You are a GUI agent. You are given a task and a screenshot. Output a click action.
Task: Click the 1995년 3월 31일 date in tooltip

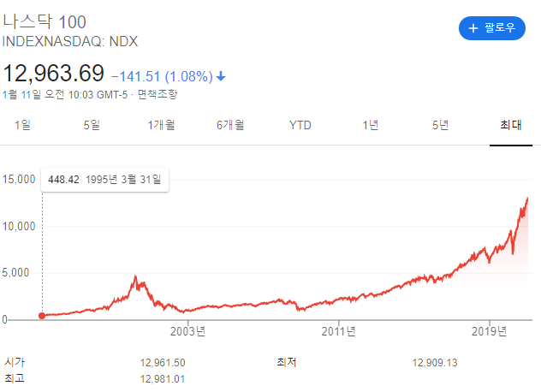pos(123,180)
